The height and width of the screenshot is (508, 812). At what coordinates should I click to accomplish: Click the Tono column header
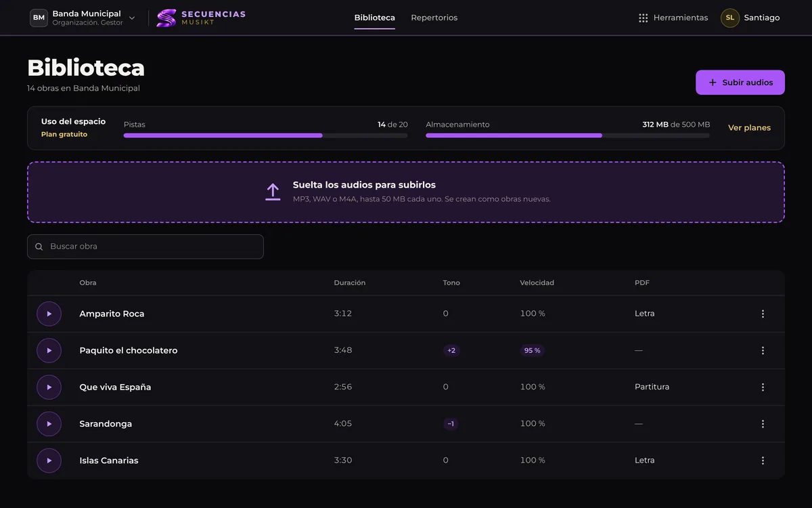pyautogui.click(x=451, y=282)
